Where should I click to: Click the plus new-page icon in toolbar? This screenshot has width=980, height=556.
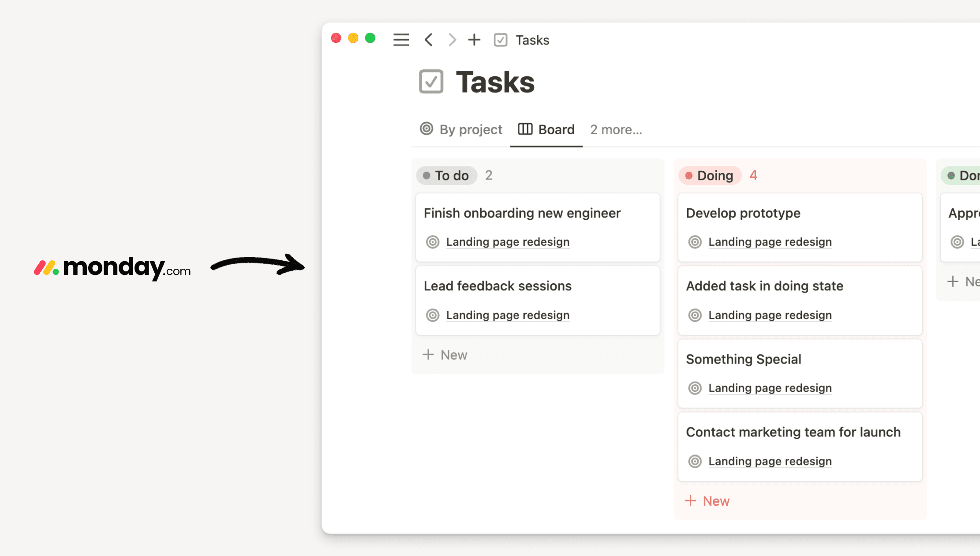474,40
